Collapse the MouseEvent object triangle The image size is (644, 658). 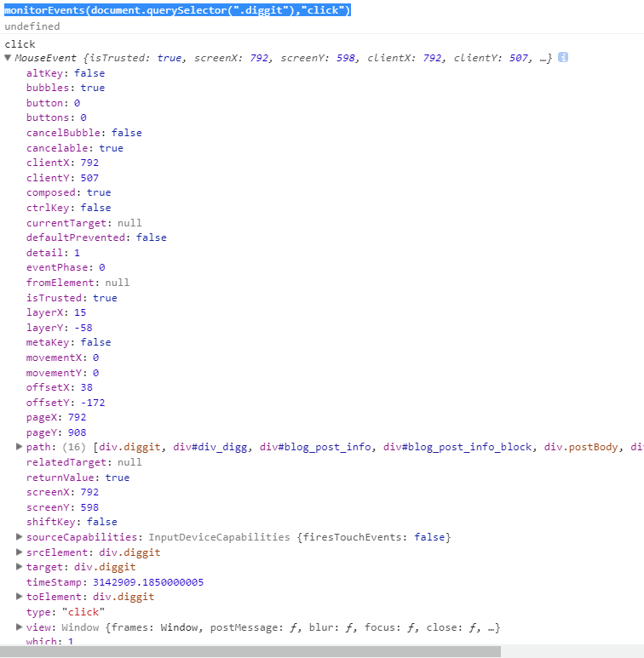[x=8, y=58]
